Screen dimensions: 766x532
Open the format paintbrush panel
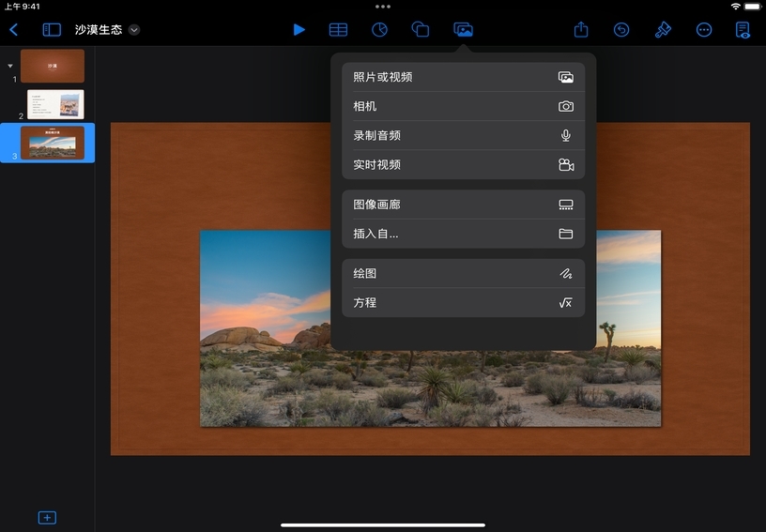pos(663,30)
